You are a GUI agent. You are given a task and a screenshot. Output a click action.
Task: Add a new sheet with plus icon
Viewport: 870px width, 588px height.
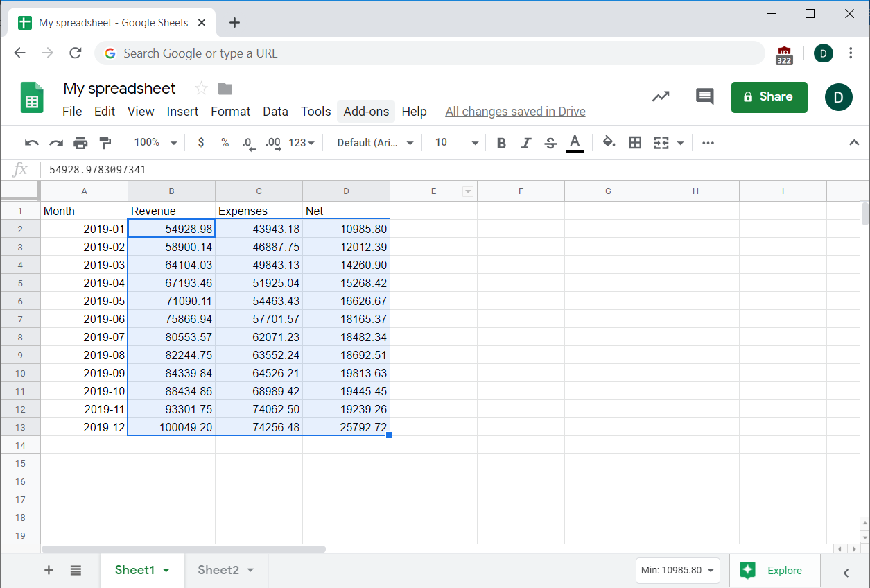click(x=49, y=570)
